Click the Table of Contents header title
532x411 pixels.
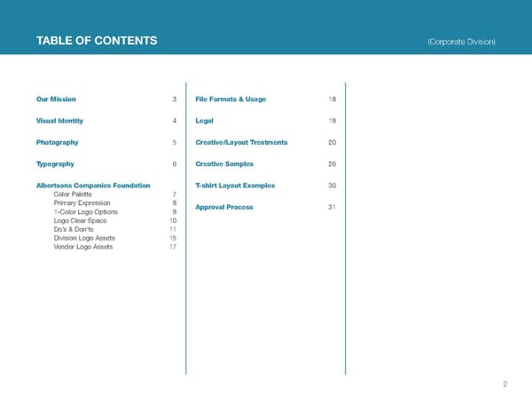point(97,42)
